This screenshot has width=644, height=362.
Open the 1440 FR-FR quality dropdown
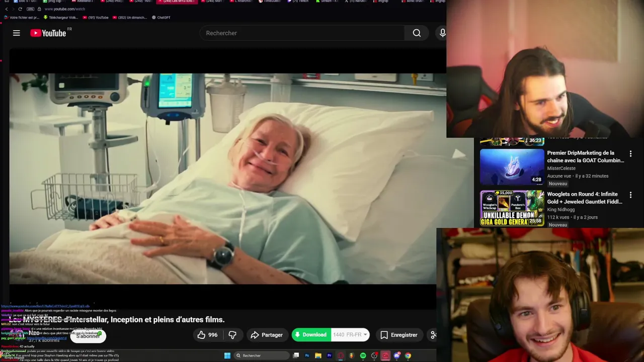[351, 335]
